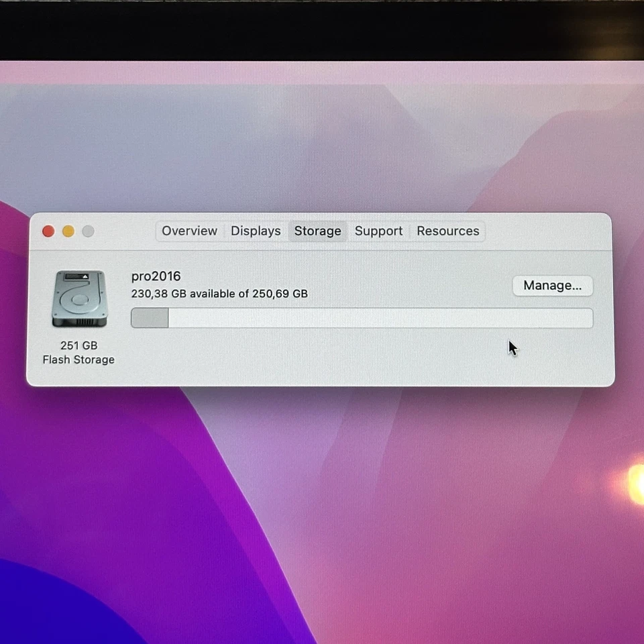The height and width of the screenshot is (644, 644).
Task: Click the '251 GB' capacity label
Action: (x=79, y=345)
